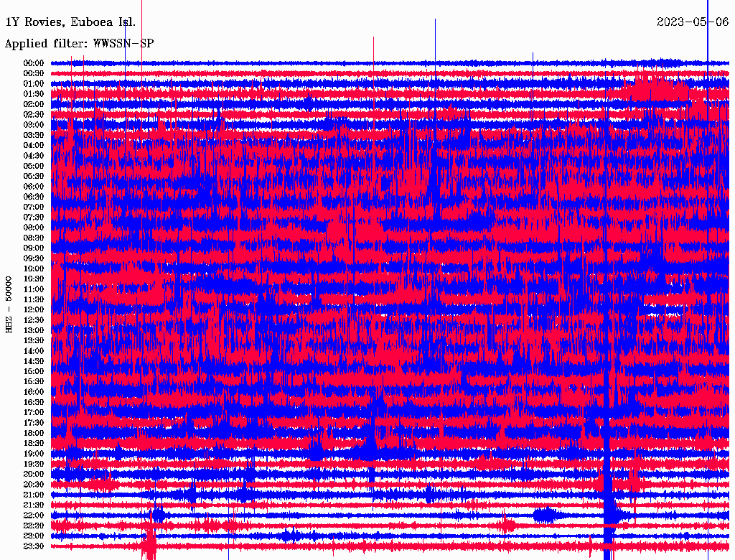Select the 02:30 time label

[34, 114]
